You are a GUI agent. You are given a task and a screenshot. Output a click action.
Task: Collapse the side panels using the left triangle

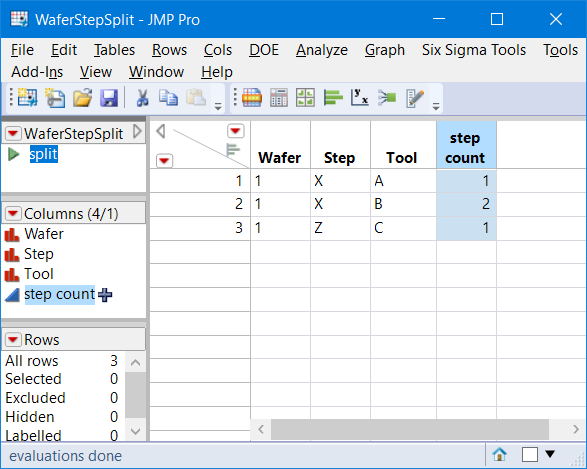coord(161,131)
